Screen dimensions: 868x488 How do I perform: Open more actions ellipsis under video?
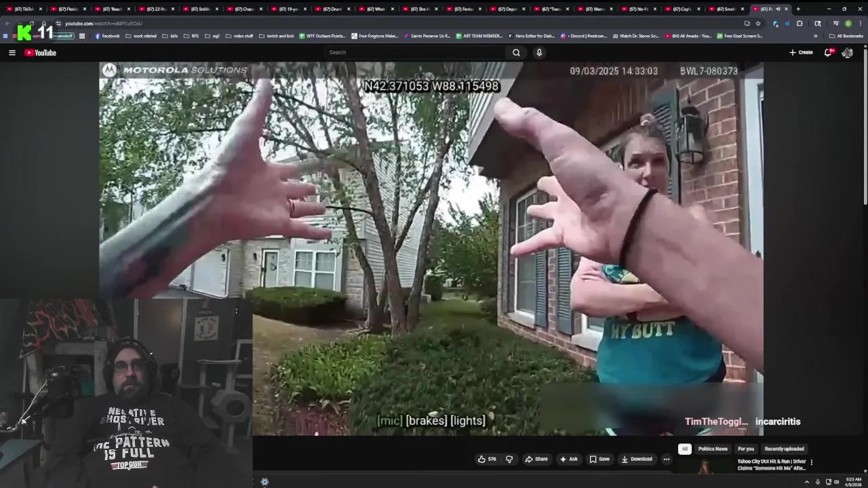coord(666,459)
